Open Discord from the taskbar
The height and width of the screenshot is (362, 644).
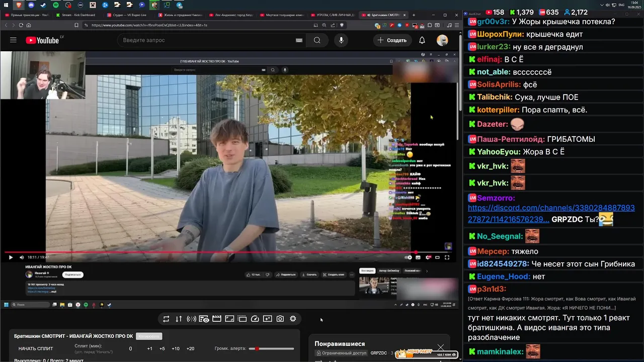pos(31,5)
